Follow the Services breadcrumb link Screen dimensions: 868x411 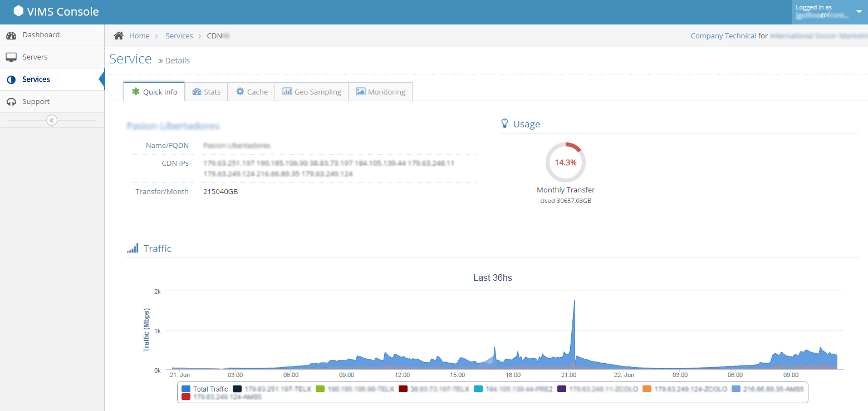coord(179,36)
